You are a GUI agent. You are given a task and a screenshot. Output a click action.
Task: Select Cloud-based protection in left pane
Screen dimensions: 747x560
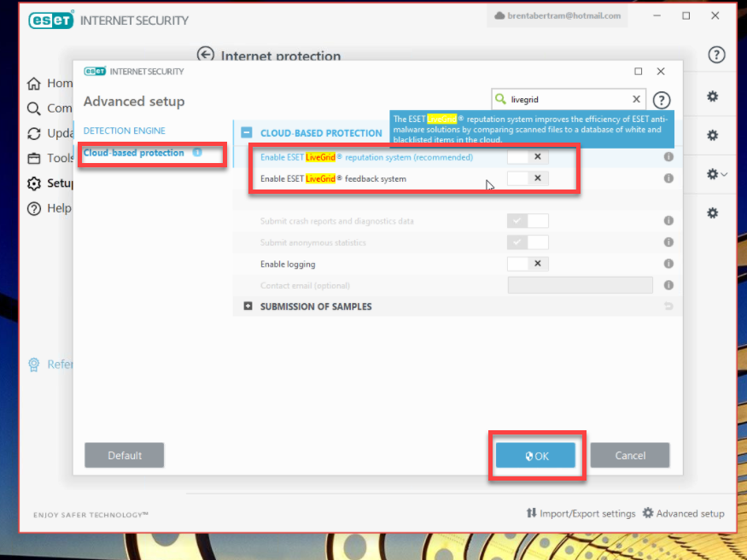(x=134, y=153)
